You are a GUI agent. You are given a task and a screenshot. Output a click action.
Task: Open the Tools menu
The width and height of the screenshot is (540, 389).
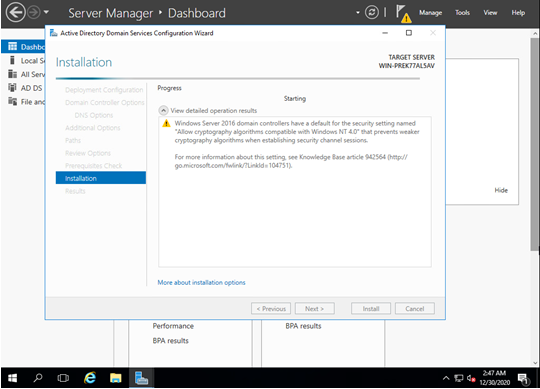click(462, 13)
